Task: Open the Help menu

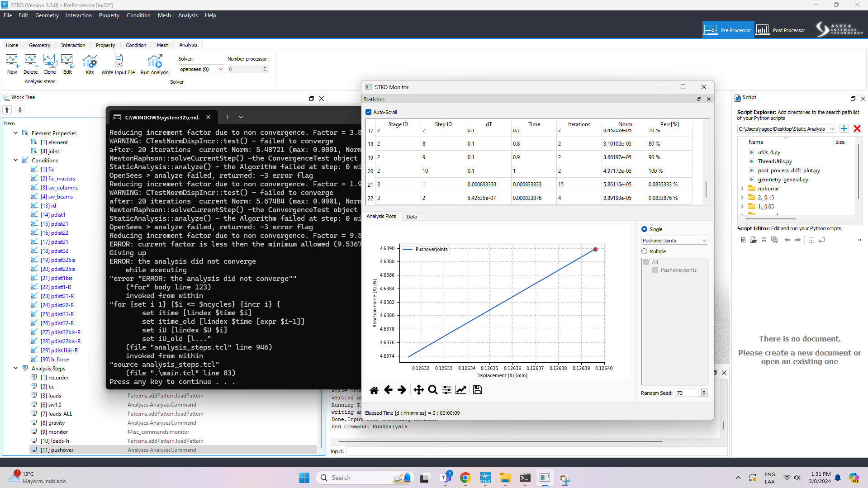Action: coord(210,15)
